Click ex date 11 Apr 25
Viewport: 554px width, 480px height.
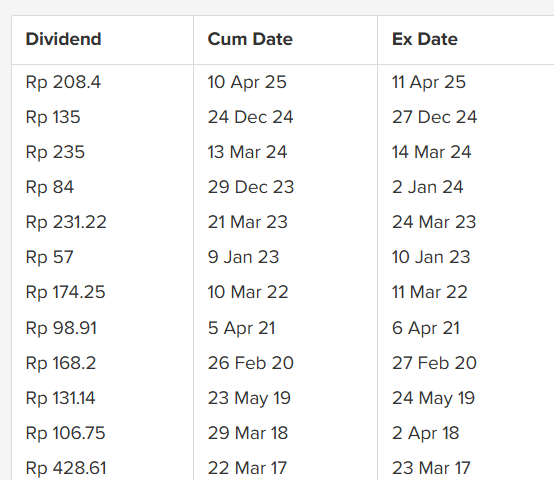(429, 82)
